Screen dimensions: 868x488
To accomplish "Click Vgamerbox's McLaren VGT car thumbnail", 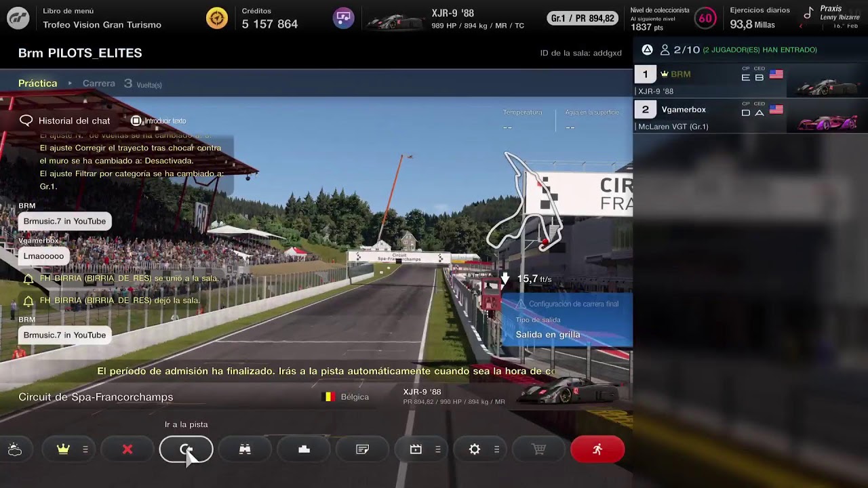I will 827,122.
